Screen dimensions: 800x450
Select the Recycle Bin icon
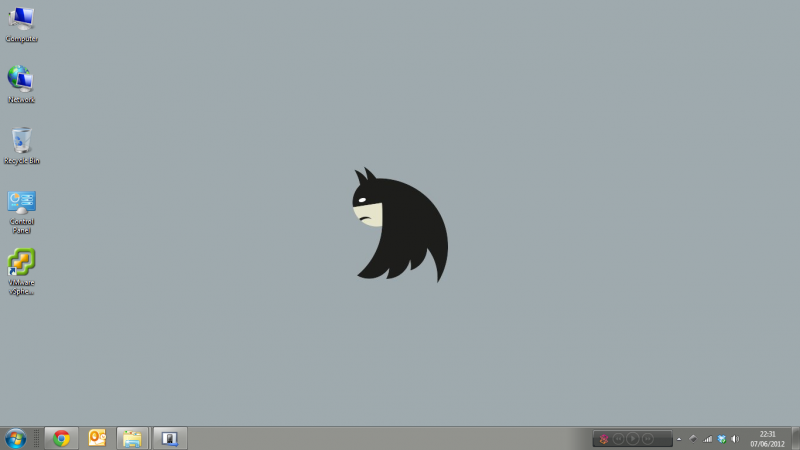coord(21,146)
